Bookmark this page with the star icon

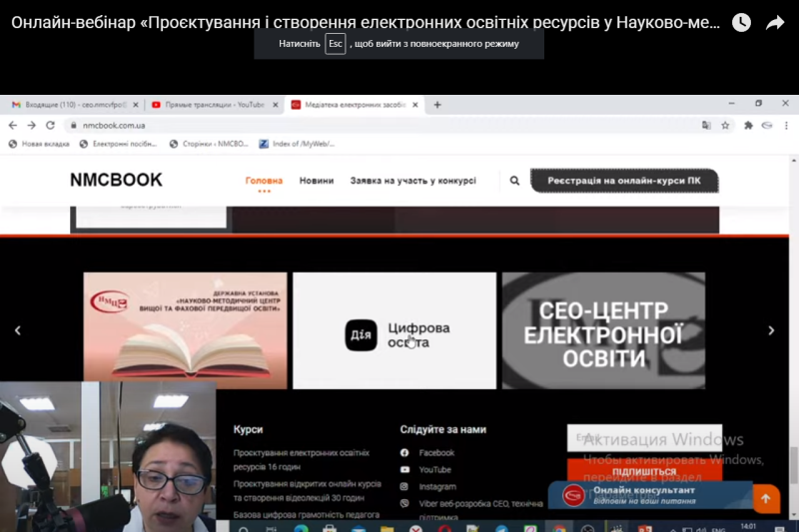pyautogui.click(x=725, y=125)
